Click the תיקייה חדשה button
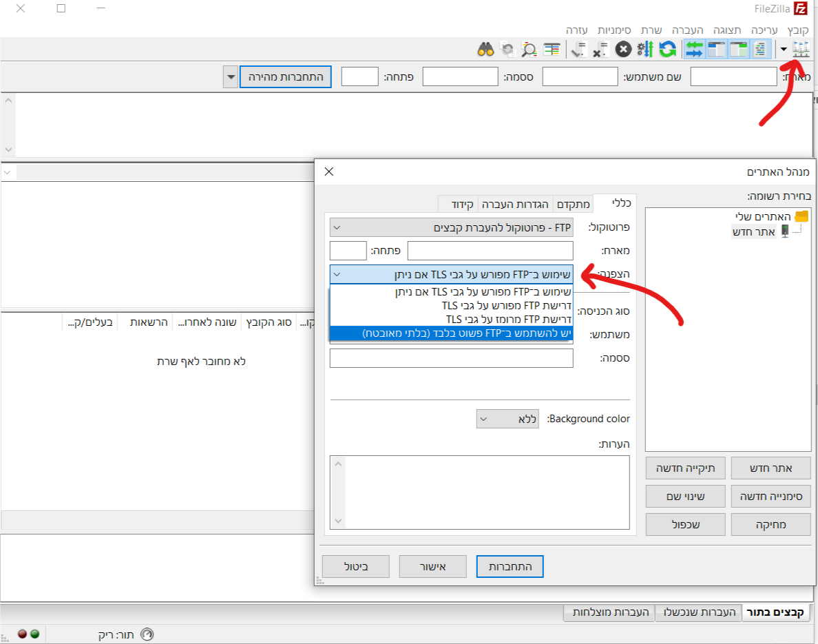818x644 pixels. click(685, 468)
